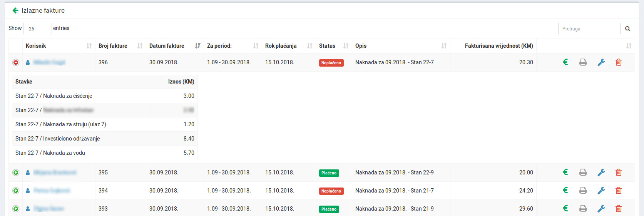Click the Neplaćeno status badge for invoice 396

pyautogui.click(x=331, y=63)
